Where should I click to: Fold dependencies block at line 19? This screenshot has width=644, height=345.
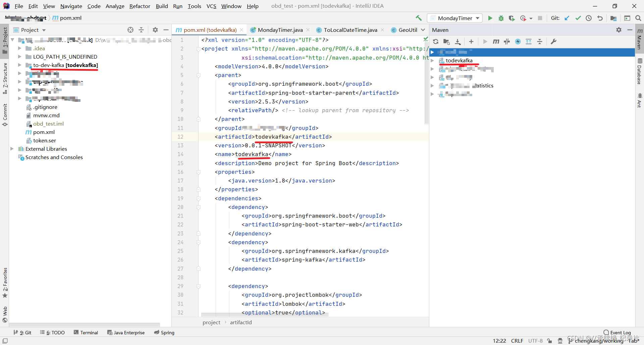coord(199,198)
